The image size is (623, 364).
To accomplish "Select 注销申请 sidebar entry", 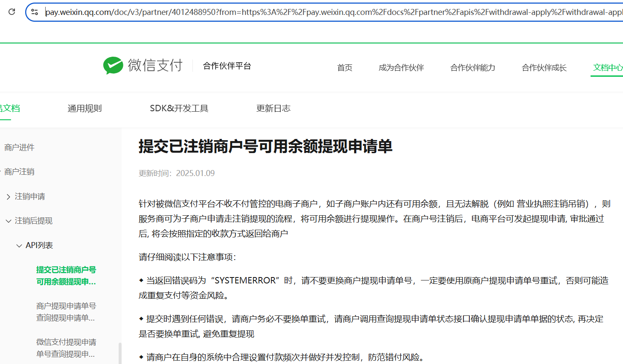I will coord(30,196).
